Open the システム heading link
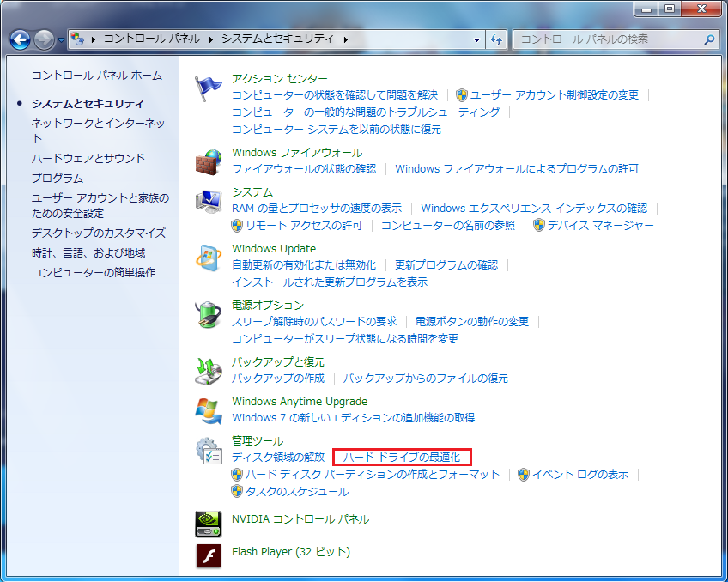The image size is (728, 582). 252,192
